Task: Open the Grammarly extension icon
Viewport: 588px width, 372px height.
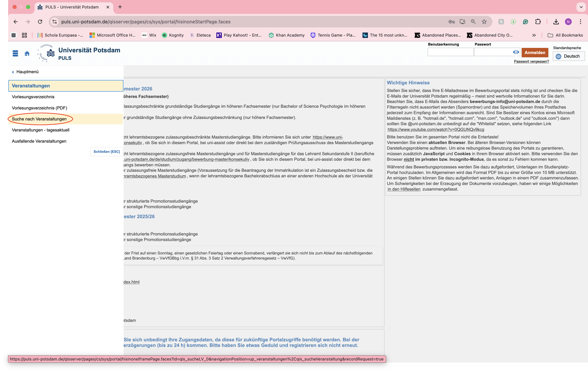Action: pos(525,22)
